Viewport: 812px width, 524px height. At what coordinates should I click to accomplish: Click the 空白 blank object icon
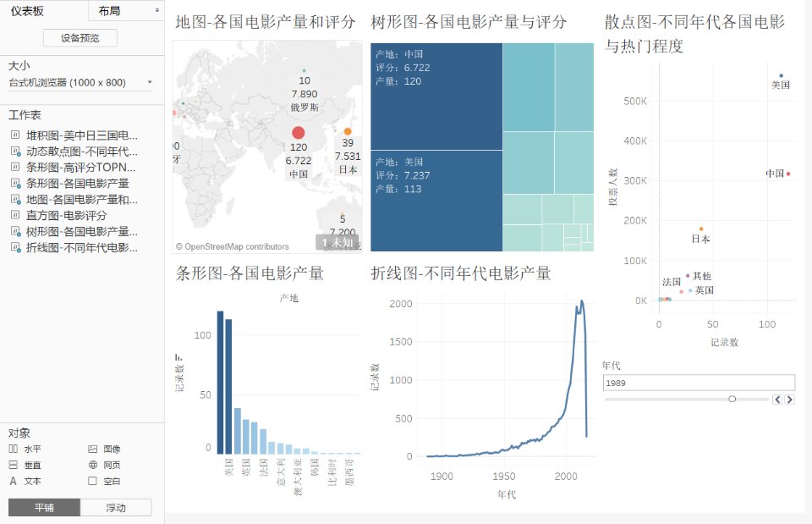93,481
